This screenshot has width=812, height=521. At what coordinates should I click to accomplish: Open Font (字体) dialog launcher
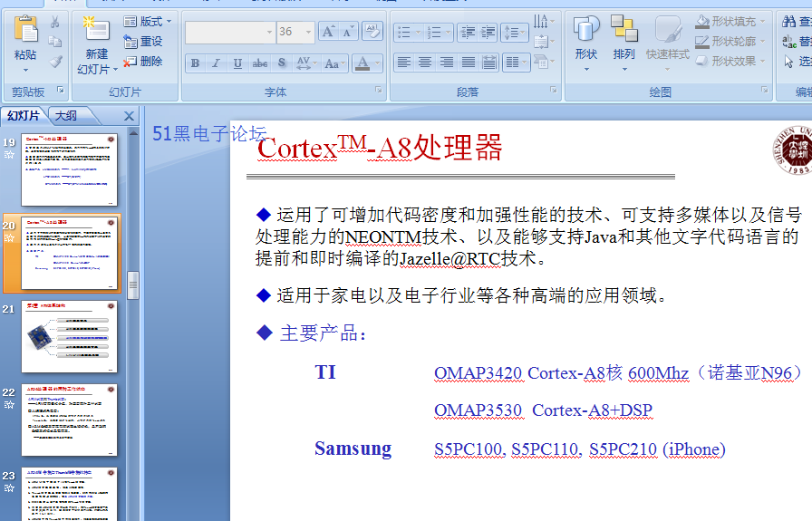click(x=379, y=90)
